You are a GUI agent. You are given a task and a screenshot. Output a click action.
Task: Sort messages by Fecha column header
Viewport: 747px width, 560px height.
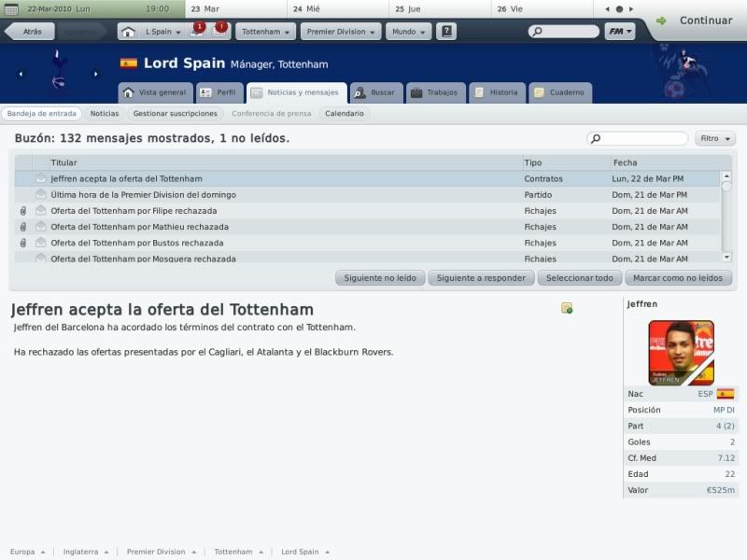point(670,162)
